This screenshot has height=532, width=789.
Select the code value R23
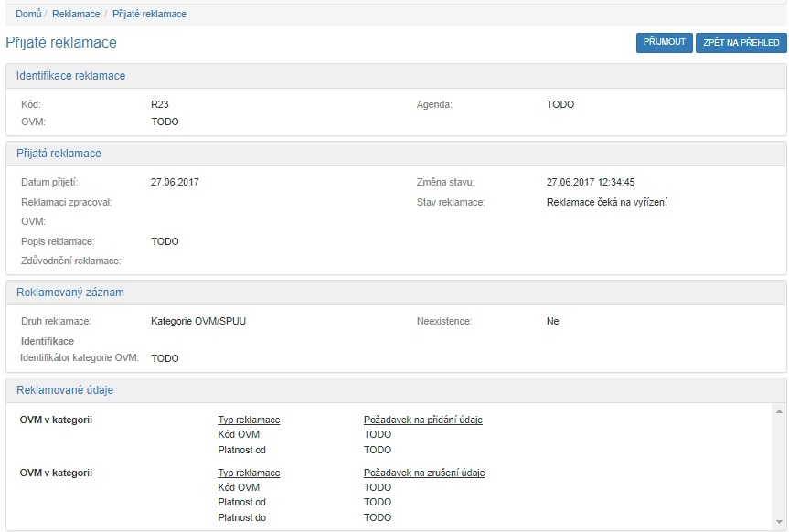pyautogui.click(x=160, y=104)
